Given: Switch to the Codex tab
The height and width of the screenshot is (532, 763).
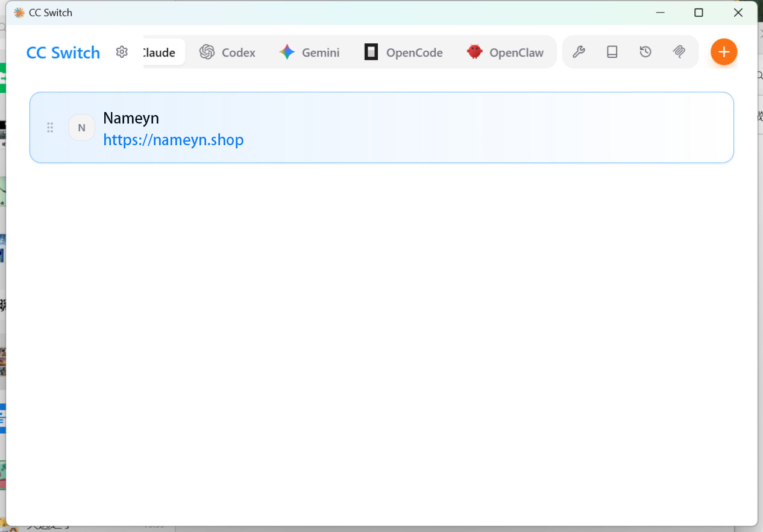Looking at the screenshot, I should coord(228,52).
